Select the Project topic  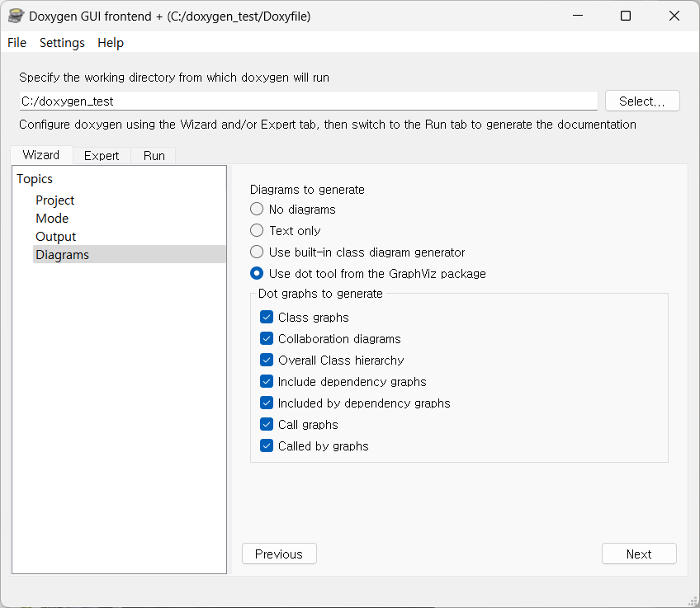coord(55,200)
